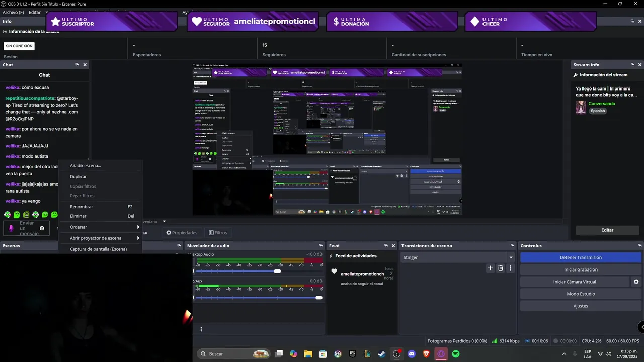
Task: Open virtual camera settings gear icon
Action: click(x=636, y=282)
